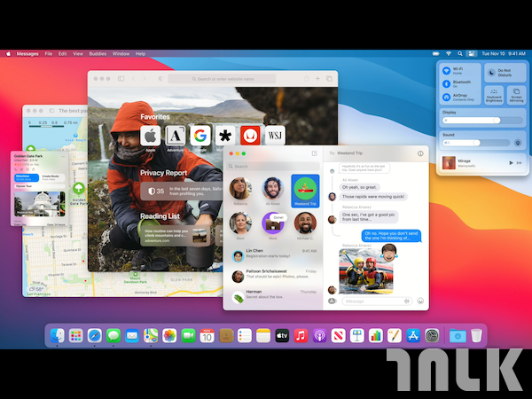The width and height of the screenshot is (532, 399).
Task: Open Trash in the dock
Action: 476,335
